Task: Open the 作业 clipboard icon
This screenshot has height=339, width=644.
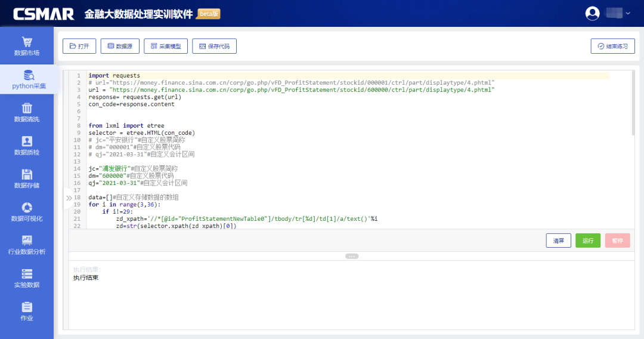Action: (x=27, y=307)
